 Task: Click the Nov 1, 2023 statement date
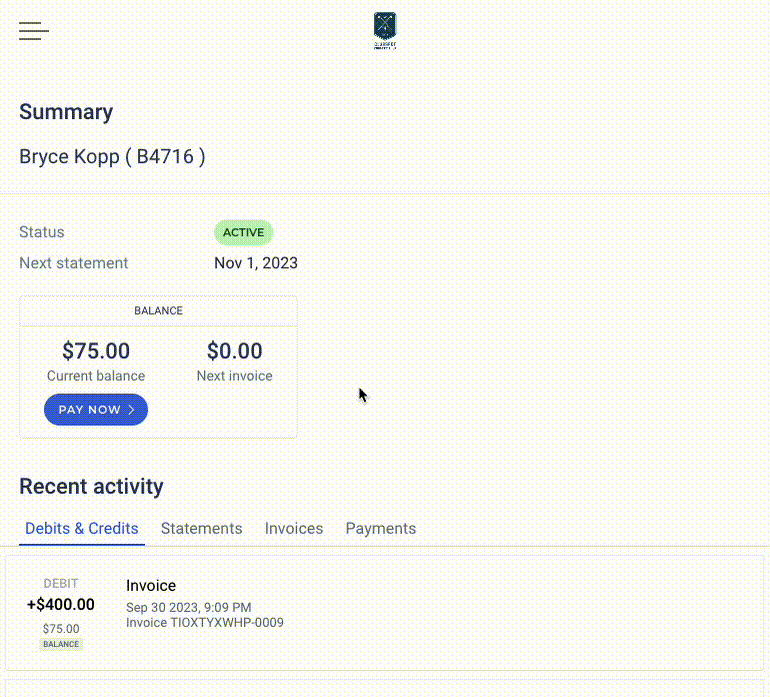(x=256, y=263)
